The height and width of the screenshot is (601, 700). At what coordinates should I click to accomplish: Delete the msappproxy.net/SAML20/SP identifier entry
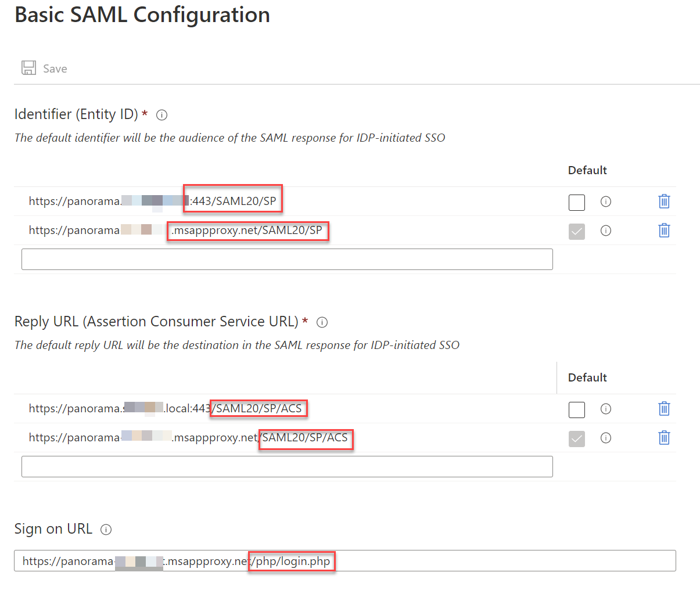point(664,231)
